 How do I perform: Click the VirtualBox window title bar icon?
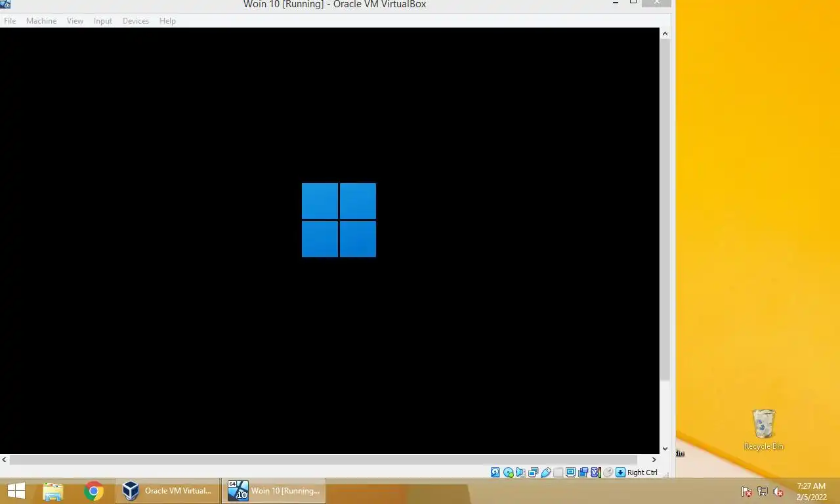coord(5,4)
